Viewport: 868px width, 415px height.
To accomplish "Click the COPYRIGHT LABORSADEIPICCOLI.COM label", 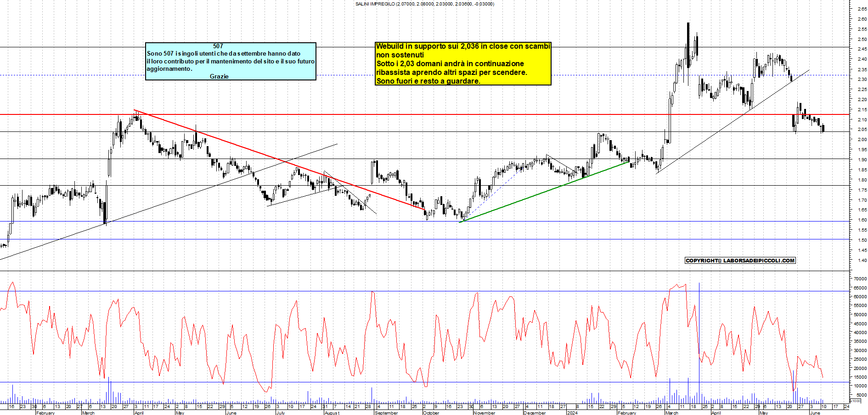I will (x=740, y=261).
